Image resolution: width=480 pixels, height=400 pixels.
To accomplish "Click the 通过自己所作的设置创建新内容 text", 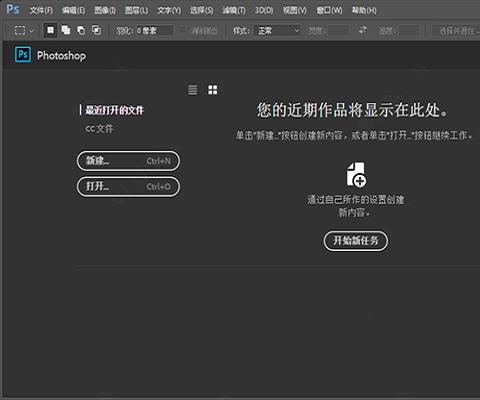I will pos(356,206).
